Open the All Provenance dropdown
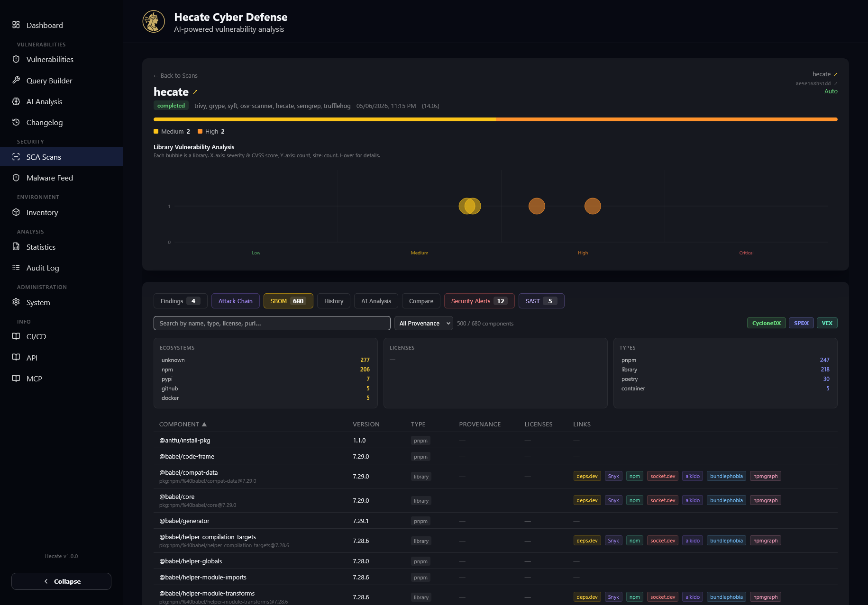 (x=424, y=323)
